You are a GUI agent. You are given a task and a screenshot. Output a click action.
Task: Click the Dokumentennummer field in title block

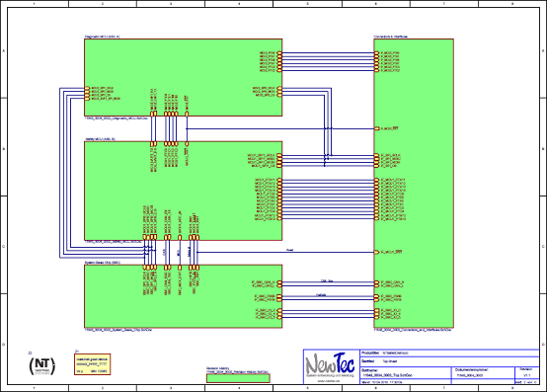tap(484, 373)
